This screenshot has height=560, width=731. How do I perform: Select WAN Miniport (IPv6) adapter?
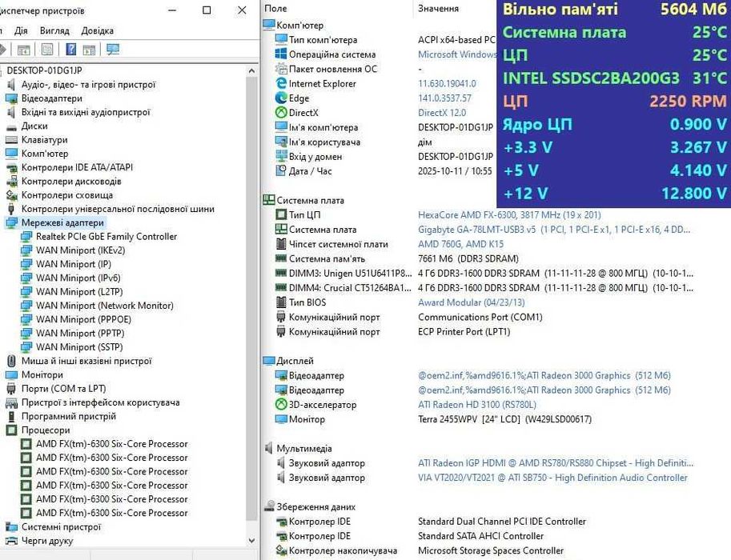[x=78, y=278]
